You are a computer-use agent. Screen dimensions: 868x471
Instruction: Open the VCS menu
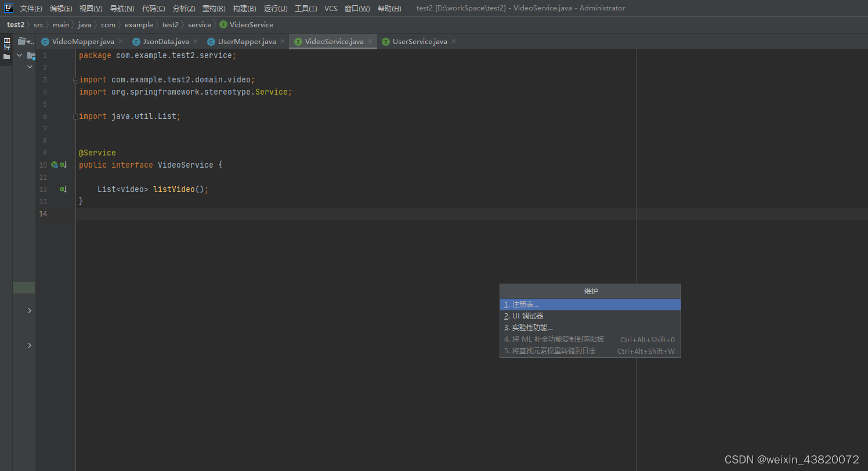pyautogui.click(x=331, y=9)
